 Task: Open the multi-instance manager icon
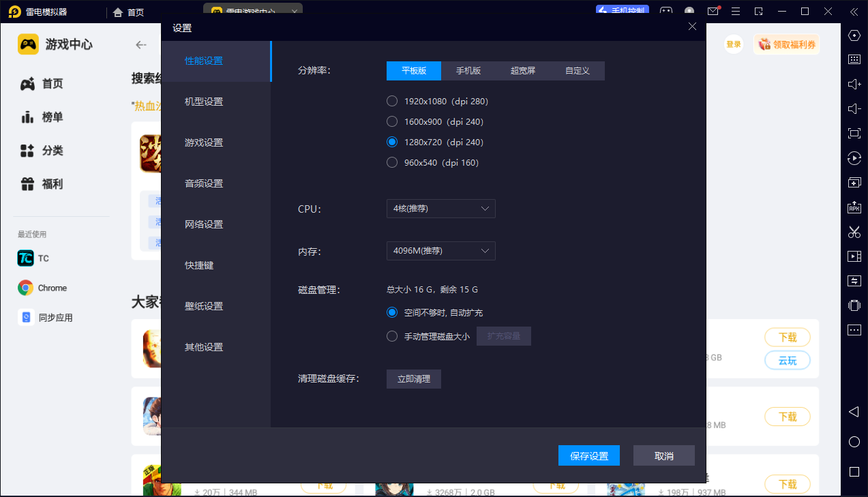coord(854,182)
